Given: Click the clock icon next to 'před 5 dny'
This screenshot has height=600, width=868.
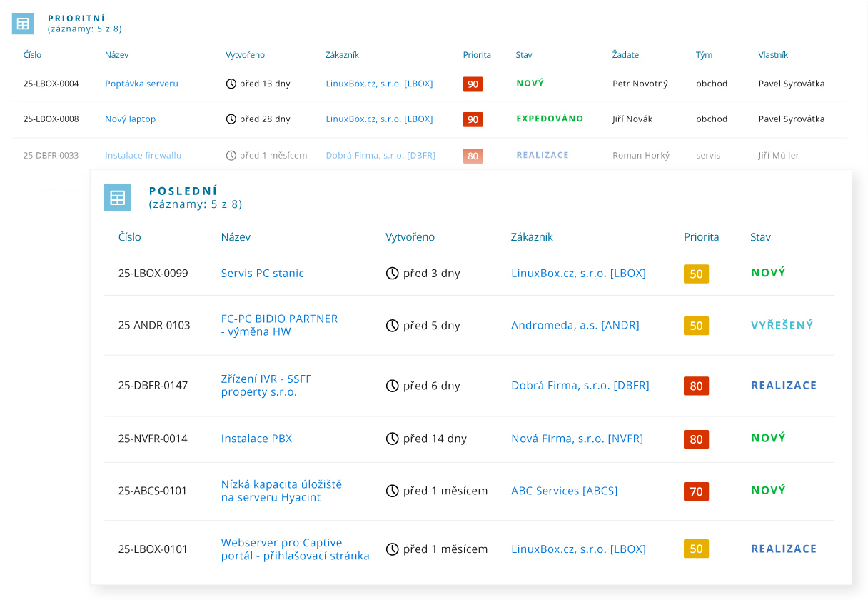Looking at the screenshot, I should pos(390,325).
